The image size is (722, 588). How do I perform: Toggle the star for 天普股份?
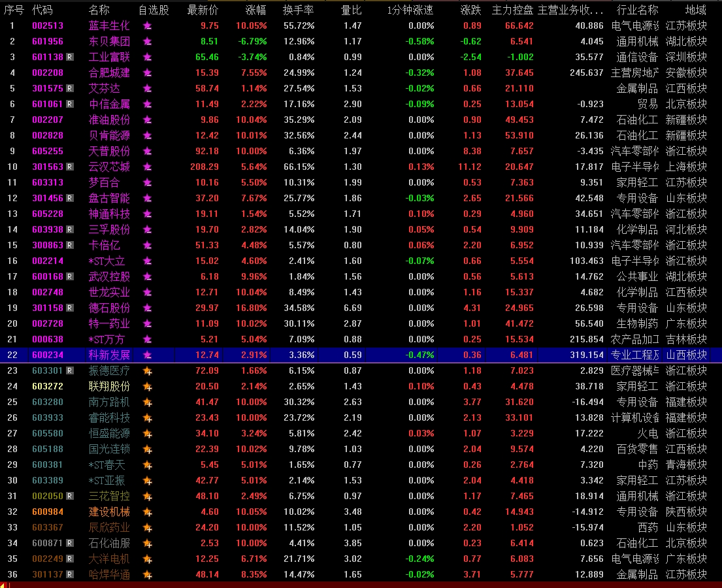(148, 151)
